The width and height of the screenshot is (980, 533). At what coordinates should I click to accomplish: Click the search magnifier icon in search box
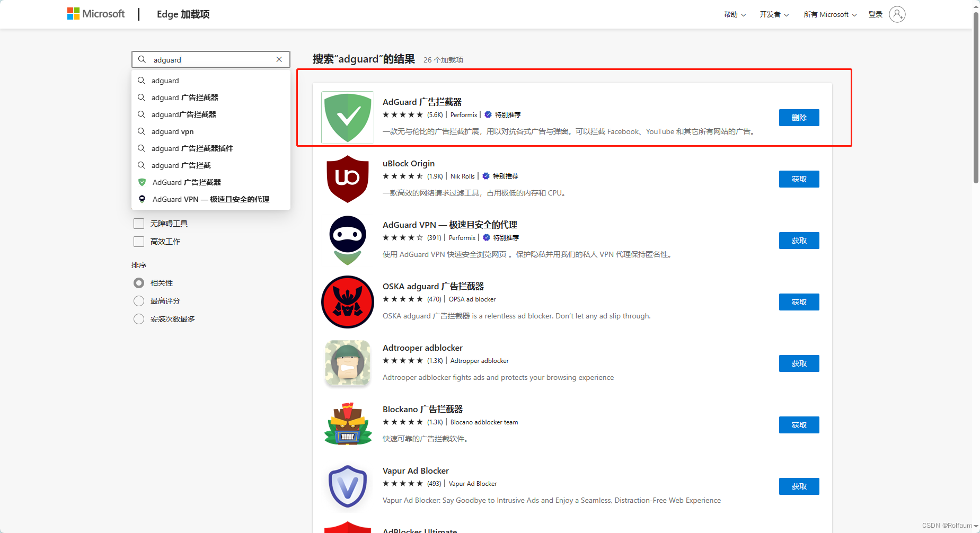coord(142,59)
